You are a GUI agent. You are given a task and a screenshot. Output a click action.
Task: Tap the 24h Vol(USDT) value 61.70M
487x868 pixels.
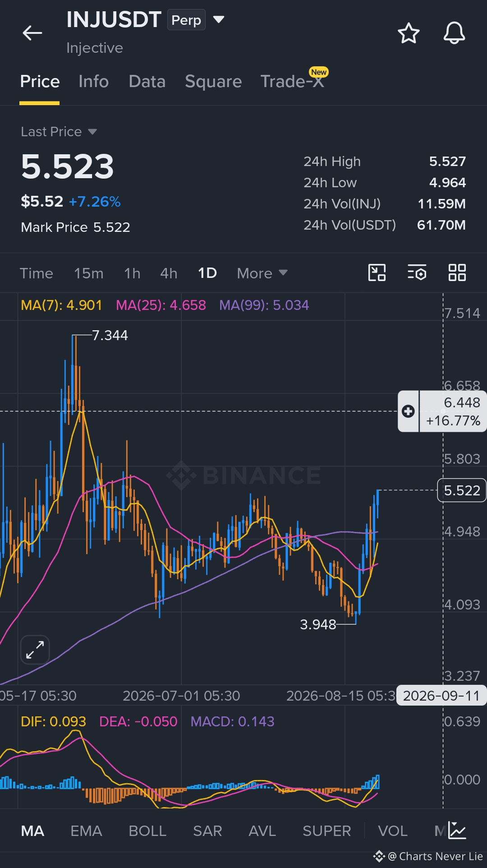click(x=441, y=225)
